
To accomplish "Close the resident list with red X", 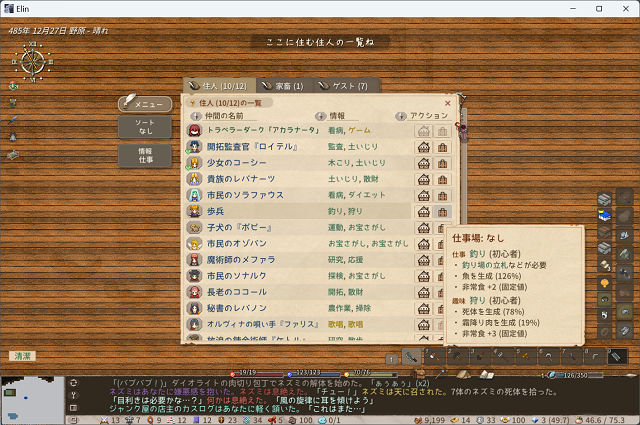I will coord(448,104).
